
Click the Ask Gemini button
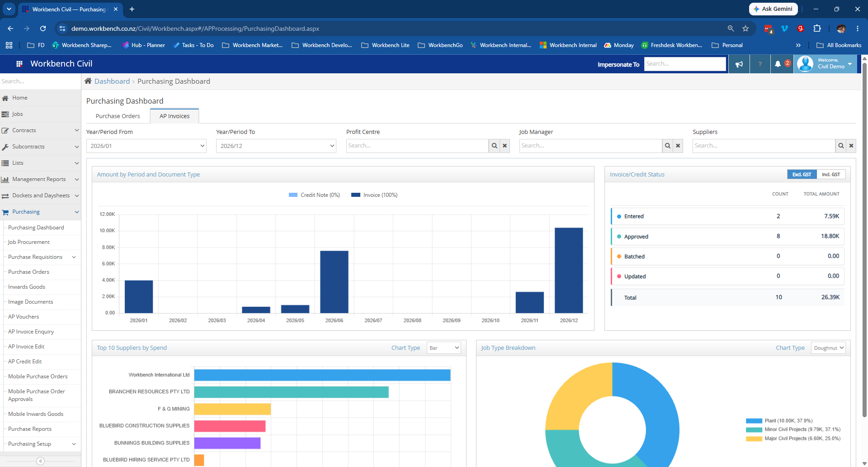(773, 9)
